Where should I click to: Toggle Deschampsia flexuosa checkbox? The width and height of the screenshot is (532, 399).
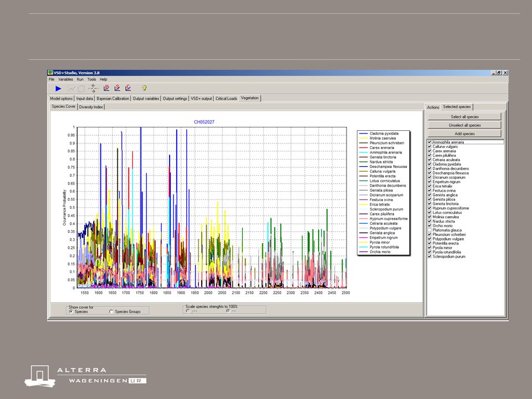pyautogui.click(x=429, y=173)
